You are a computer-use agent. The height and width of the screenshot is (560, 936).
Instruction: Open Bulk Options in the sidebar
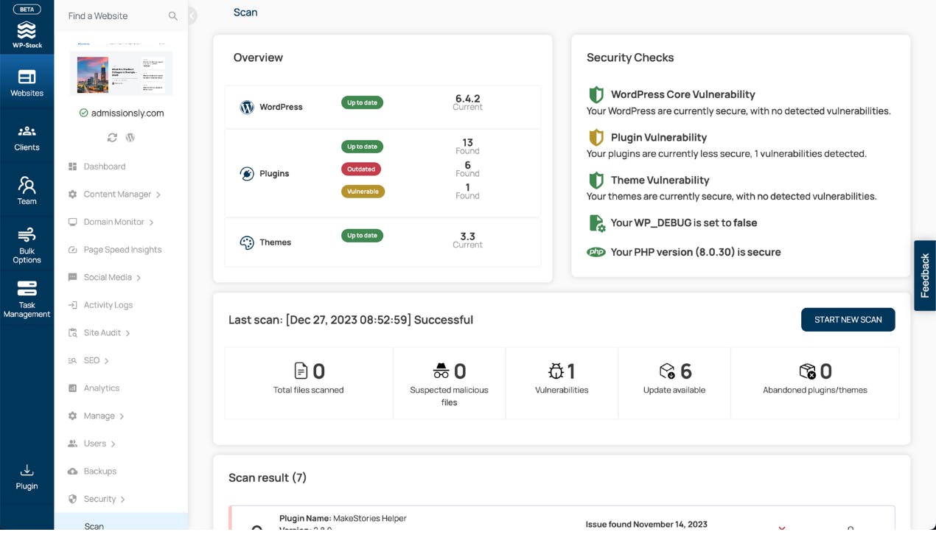coord(27,245)
